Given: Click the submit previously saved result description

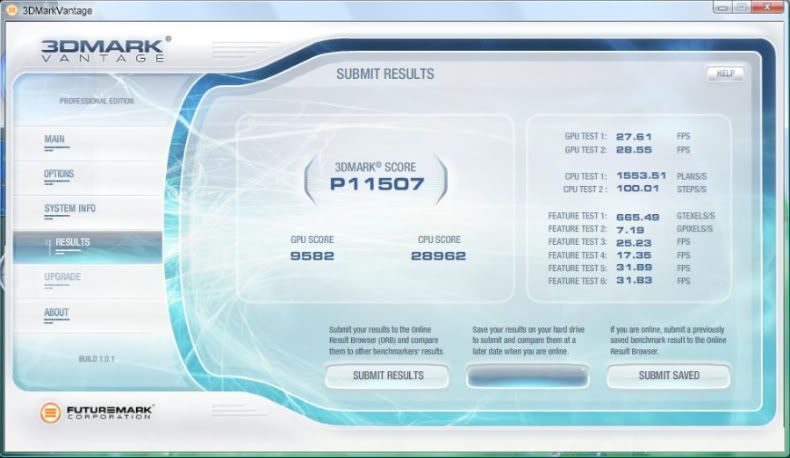Looking at the screenshot, I should (x=668, y=341).
